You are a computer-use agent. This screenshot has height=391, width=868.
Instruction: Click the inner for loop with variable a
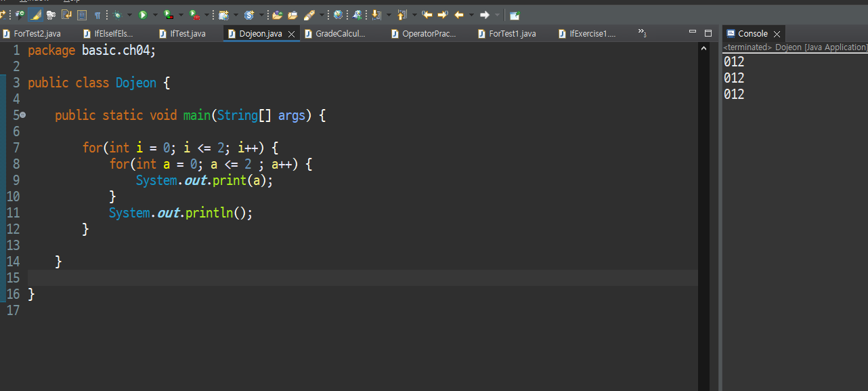click(211, 164)
